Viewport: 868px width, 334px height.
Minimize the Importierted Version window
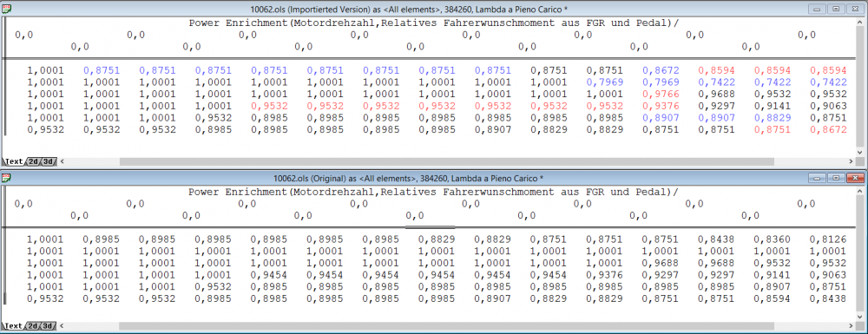point(817,10)
